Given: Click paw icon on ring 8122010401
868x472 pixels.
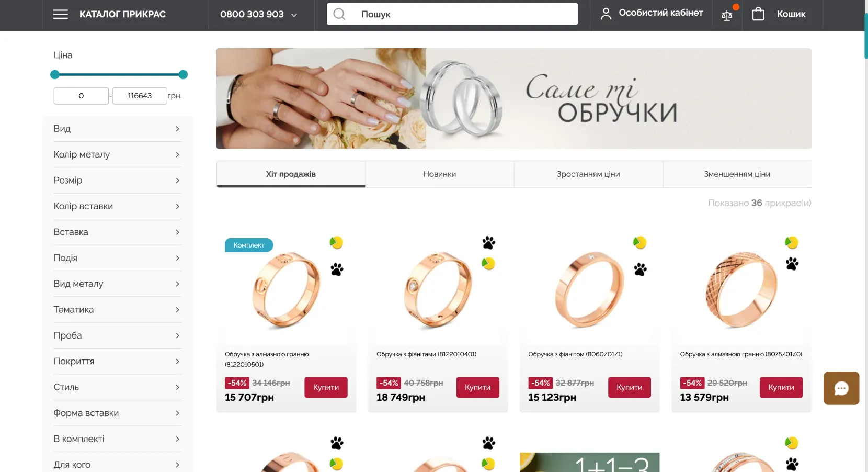Looking at the screenshot, I should click(x=489, y=243).
